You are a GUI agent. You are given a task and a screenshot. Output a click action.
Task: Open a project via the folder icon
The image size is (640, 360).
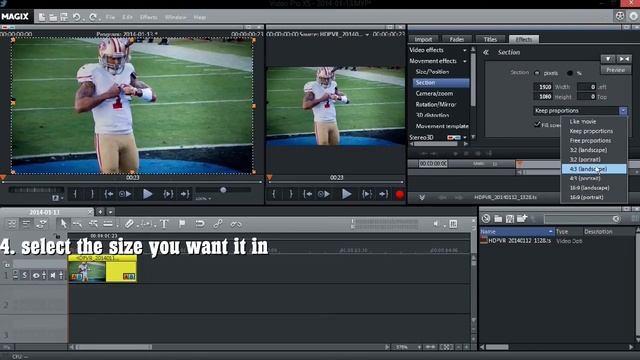[53, 17]
